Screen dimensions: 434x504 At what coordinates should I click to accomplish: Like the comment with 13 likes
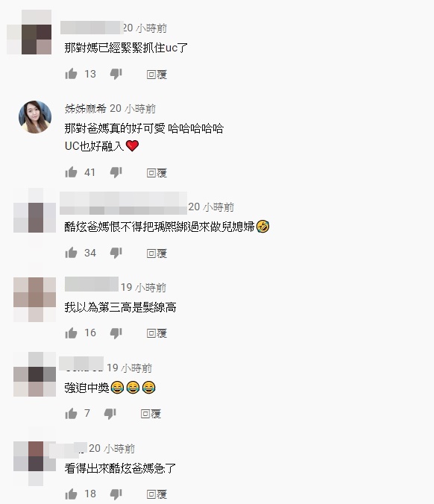[x=71, y=74]
